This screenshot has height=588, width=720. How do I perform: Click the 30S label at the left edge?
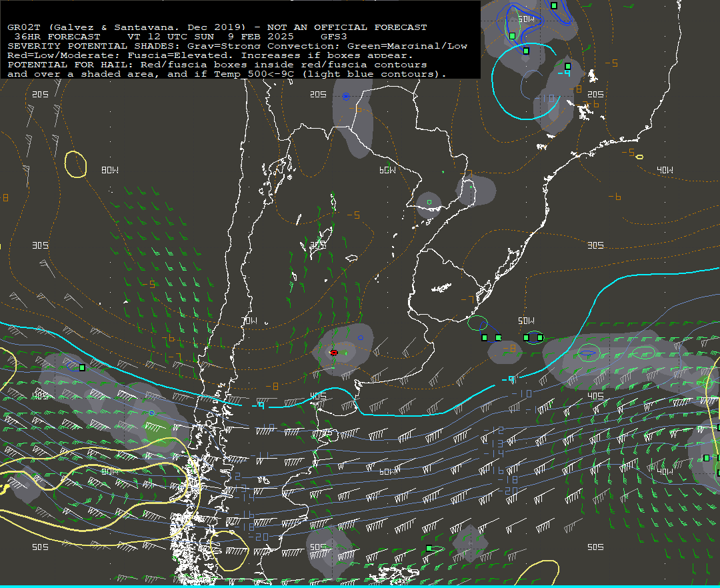click(41, 245)
